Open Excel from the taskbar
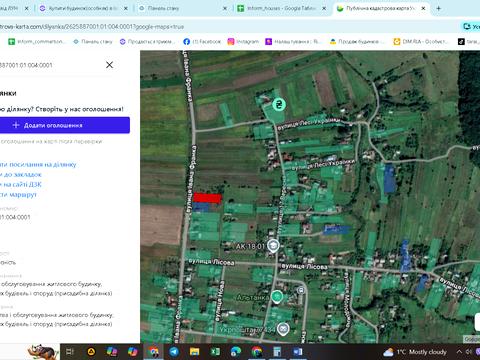 215,352
